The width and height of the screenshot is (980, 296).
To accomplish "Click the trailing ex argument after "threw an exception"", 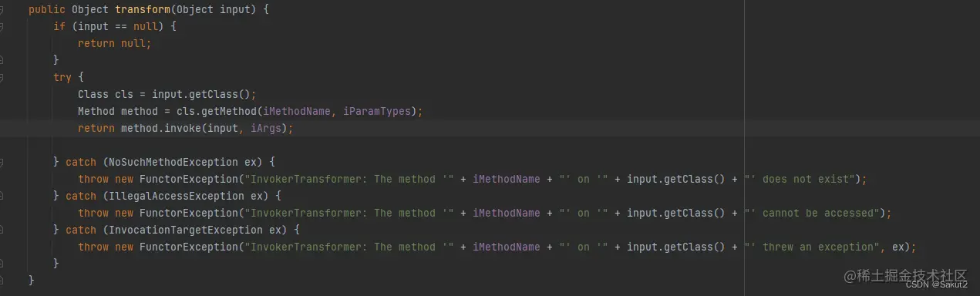I will [898, 247].
